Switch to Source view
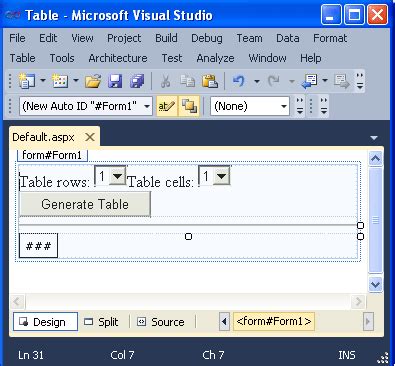The image size is (395, 366). coord(161,322)
